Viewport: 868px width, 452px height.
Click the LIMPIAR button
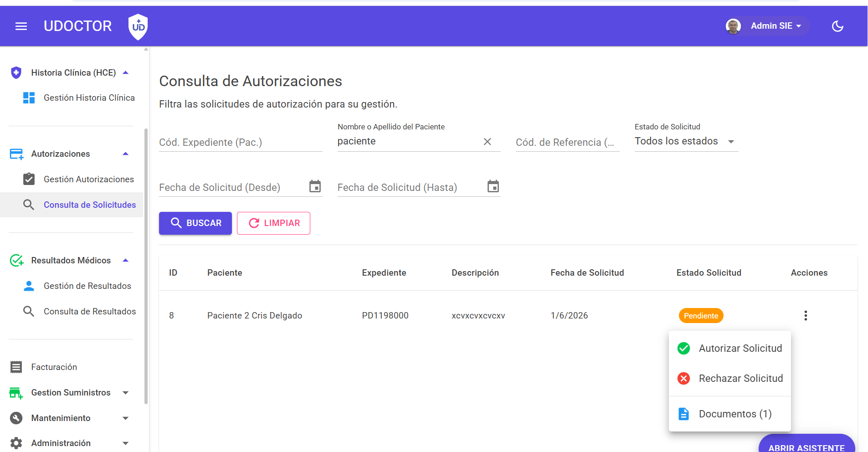click(273, 223)
